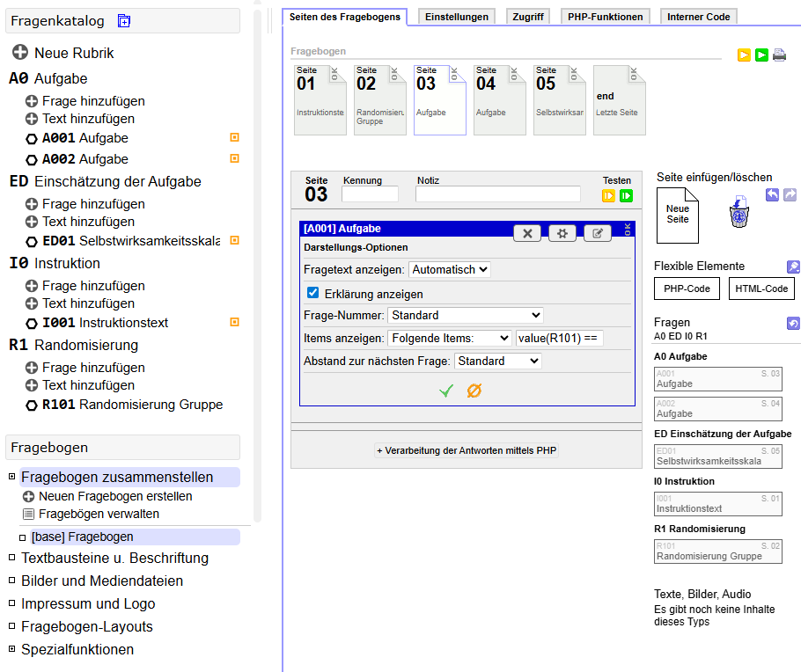The height and width of the screenshot is (672, 801).
Task: Open the Frage-Nummer dropdown
Action: tap(466, 315)
